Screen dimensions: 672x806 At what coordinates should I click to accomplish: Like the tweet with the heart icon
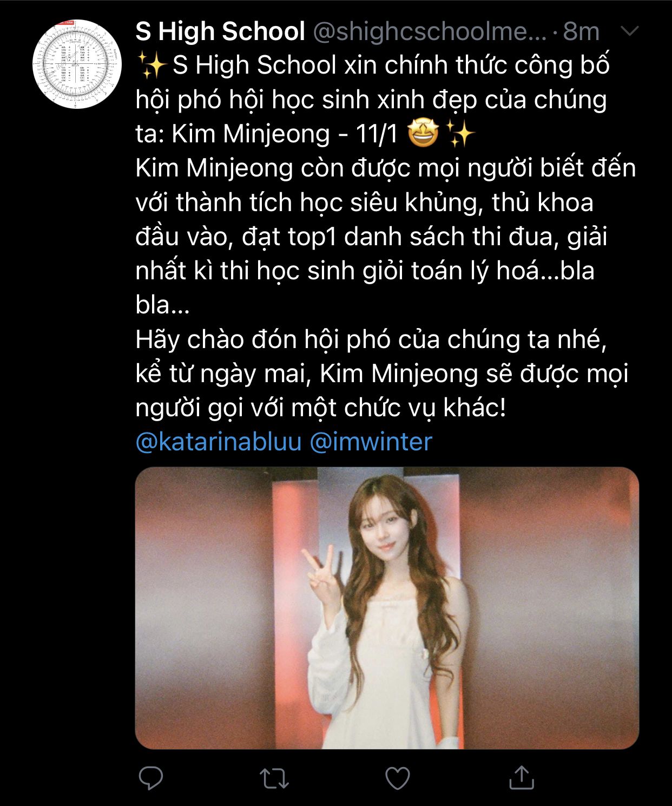398,778
